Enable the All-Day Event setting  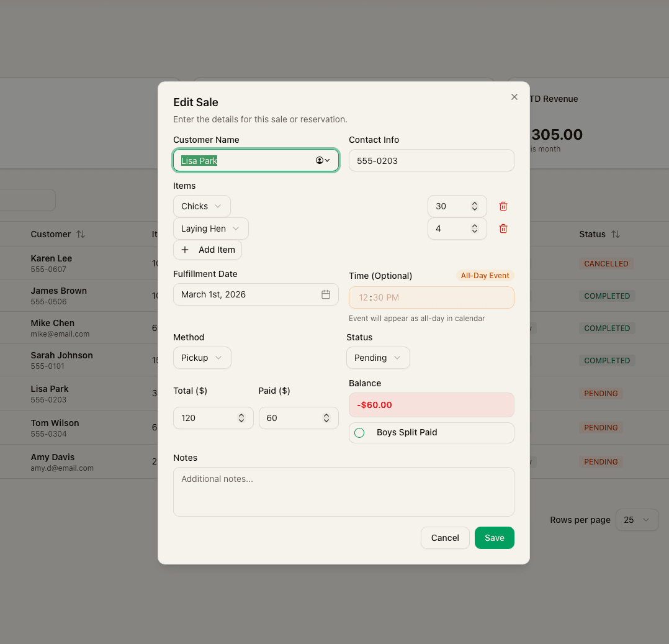pyautogui.click(x=485, y=275)
